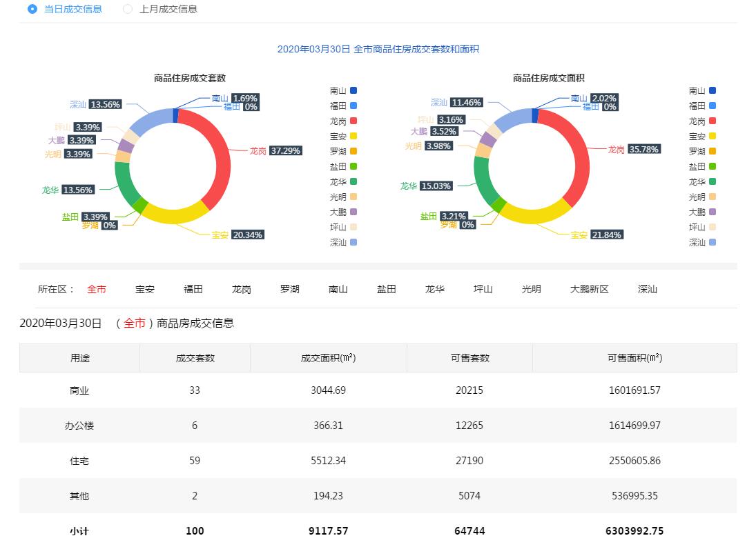Viewport: 756px width, 547px height.
Task: Click the 成交套数 table column header
Action: [x=195, y=358]
